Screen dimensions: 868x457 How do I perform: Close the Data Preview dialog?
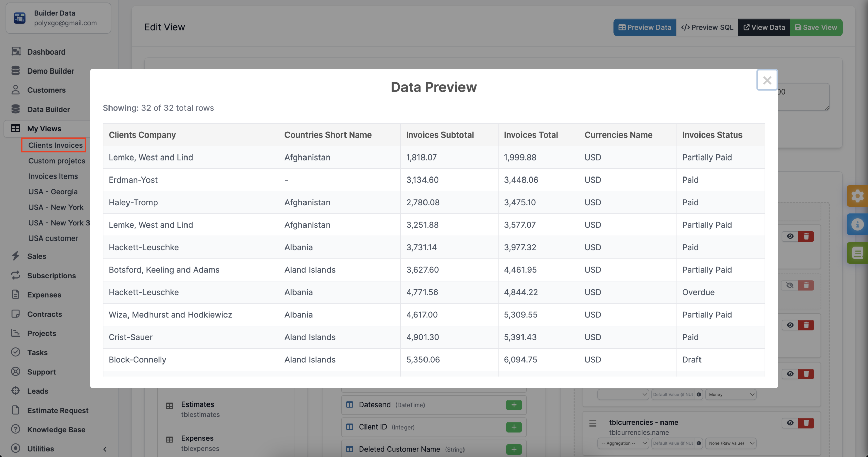pyautogui.click(x=767, y=80)
